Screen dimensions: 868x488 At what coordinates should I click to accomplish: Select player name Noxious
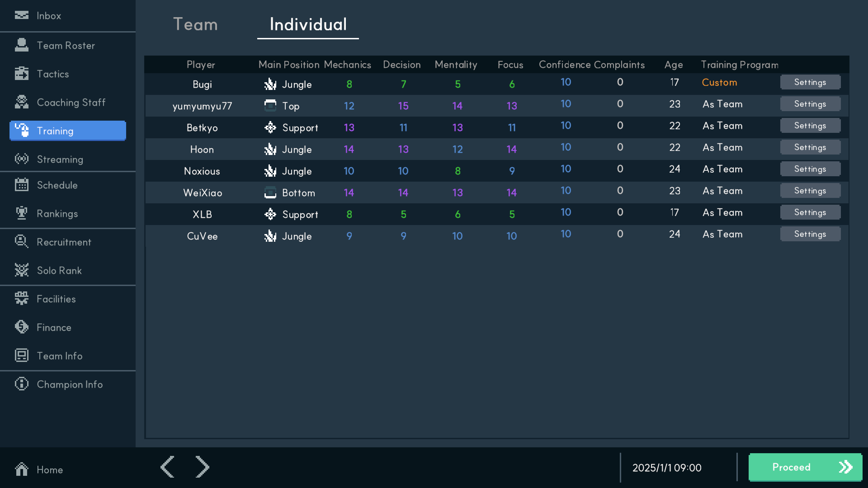click(x=202, y=171)
